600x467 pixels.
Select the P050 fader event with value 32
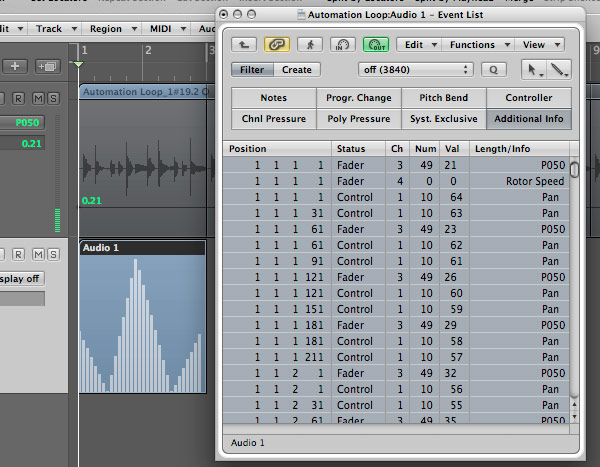pos(396,373)
